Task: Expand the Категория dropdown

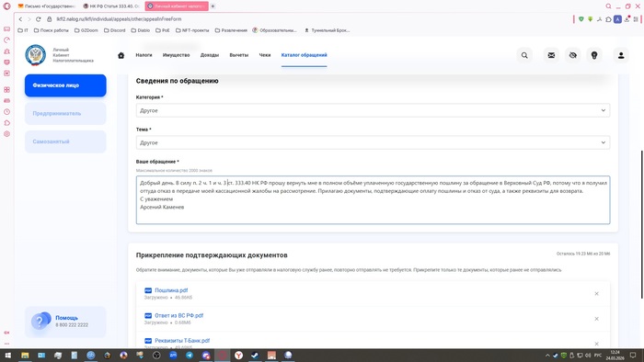Action: pos(373,110)
